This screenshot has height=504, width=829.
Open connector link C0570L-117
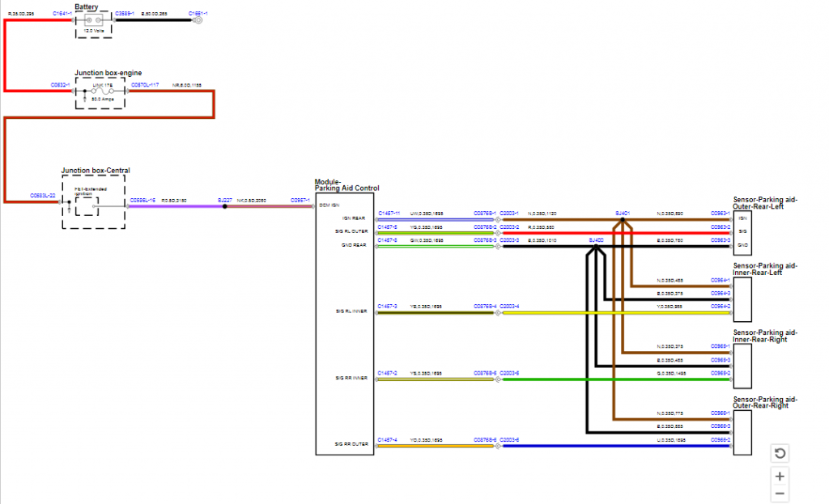[145, 84]
